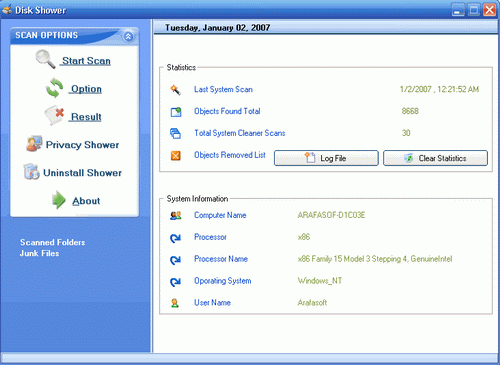Click the objects found value 8668

(x=410, y=111)
